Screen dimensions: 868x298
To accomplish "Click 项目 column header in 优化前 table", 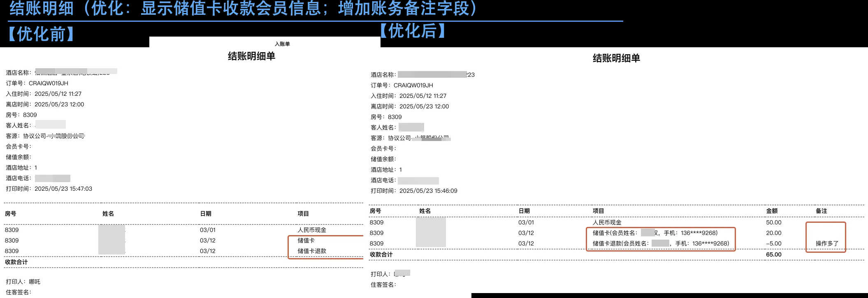I will [303, 214].
